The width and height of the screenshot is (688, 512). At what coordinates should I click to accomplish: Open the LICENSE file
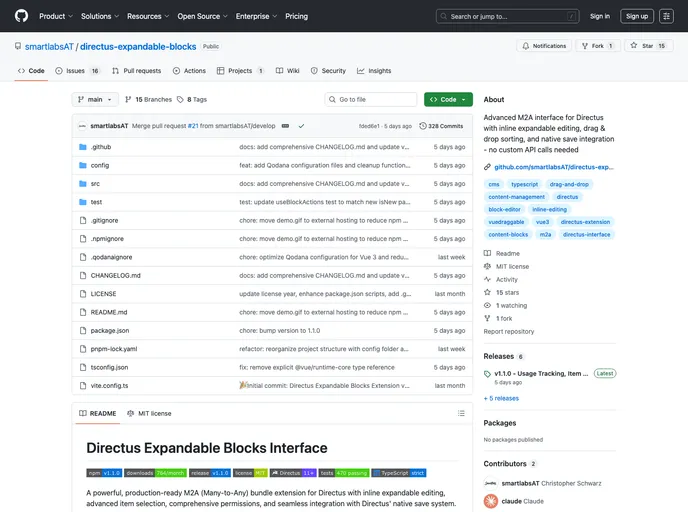click(104, 294)
